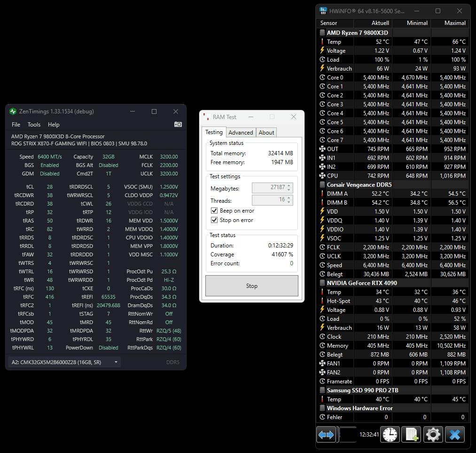Click the FCLK value 2200.00 in ZenTimings
The width and height of the screenshot is (476, 453).
tap(169, 165)
